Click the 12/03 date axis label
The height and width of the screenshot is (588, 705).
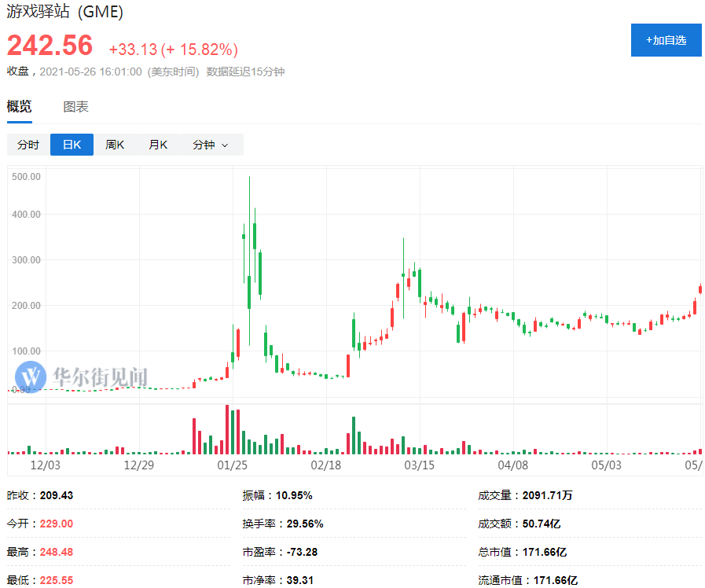45,465
